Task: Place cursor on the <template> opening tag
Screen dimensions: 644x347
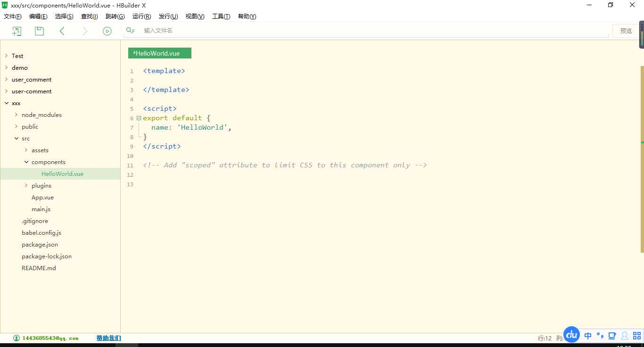Action: (164, 71)
